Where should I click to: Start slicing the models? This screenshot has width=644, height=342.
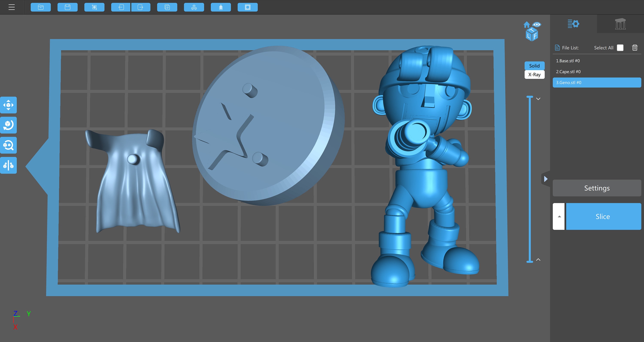(603, 216)
